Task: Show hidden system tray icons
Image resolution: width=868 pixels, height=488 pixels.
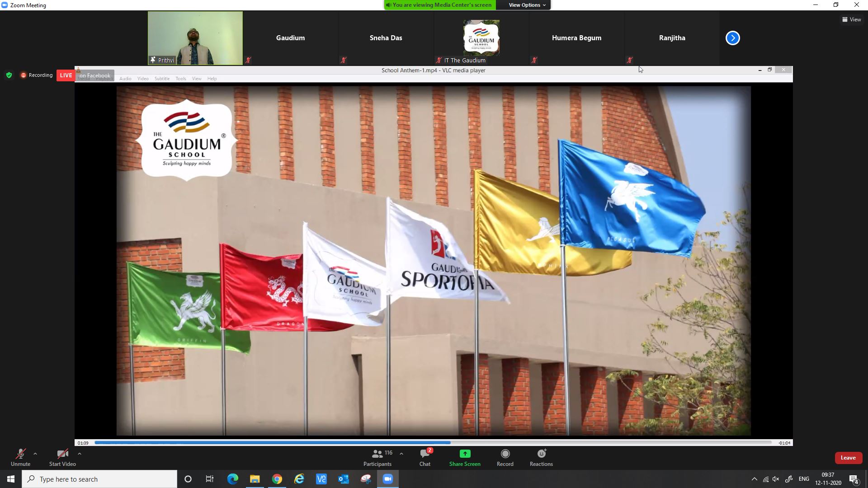Action: point(754,479)
